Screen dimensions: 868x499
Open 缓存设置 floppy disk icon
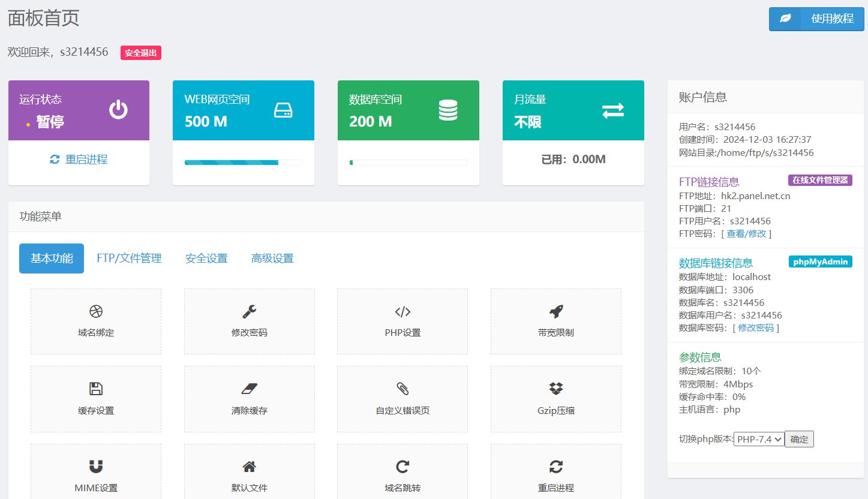tap(96, 389)
